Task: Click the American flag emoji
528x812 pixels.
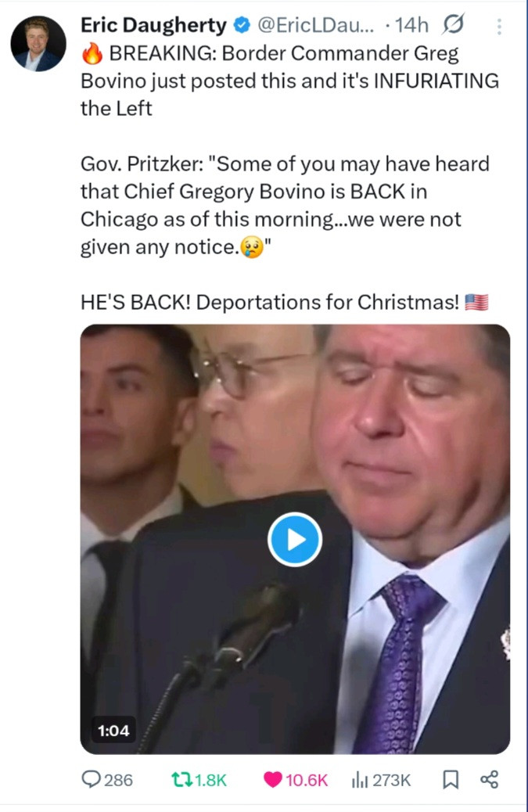Action: point(476,302)
